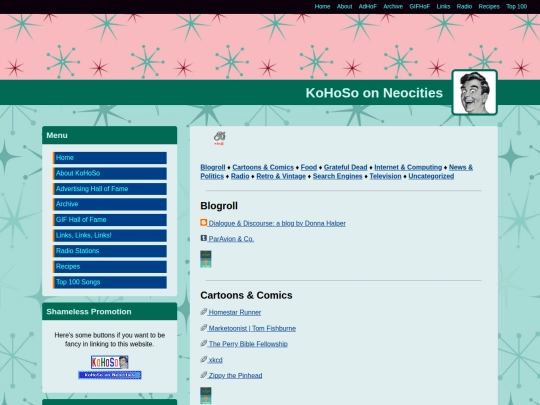This screenshot has height=405, width=540.
Task: Jump to Food category link
Action: click(x=309, y=167)
